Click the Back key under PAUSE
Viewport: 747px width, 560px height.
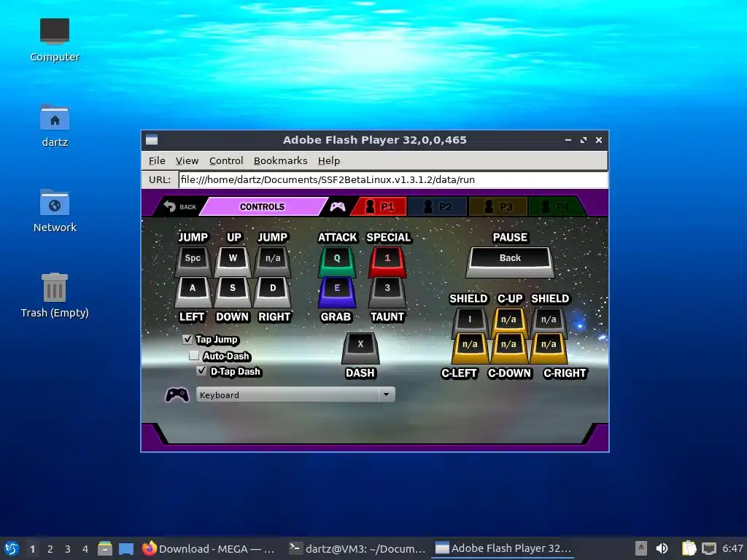tap(510, 261)
